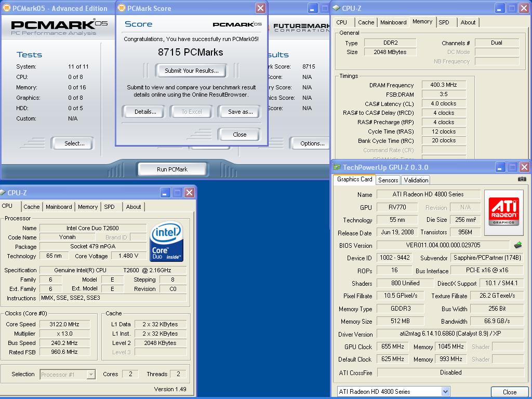The height and width of the screenshot is (399, 532).
Task: Switch to Sensors tab in GPU-Z
Action: pyautogui.click(x=388, y=180)
